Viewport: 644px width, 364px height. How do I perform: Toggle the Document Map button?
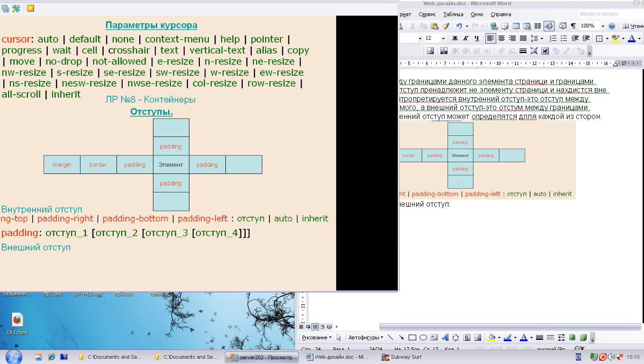pyautogui.click(x=562, y=26)
